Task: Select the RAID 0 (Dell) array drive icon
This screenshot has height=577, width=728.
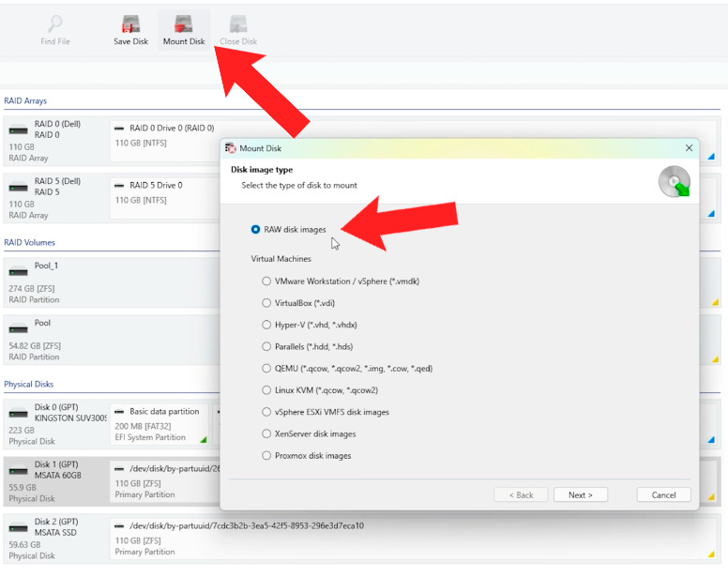Action: click(18, 130)
